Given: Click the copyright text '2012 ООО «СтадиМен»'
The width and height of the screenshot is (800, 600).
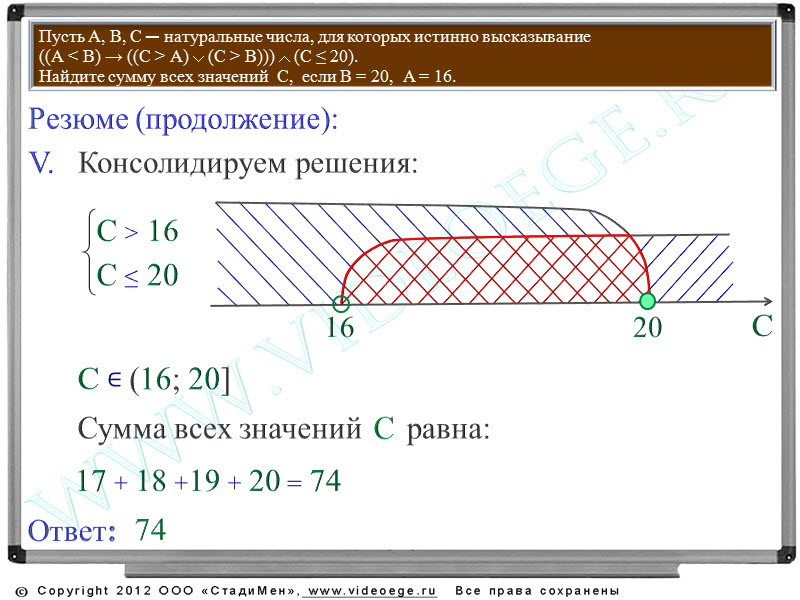Looking at the screenshot, I should coord(208,591).
